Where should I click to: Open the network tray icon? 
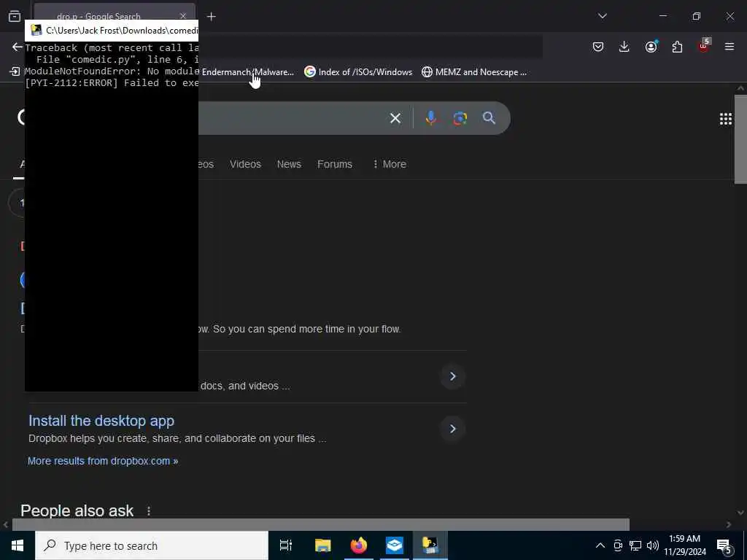(635, 545)
